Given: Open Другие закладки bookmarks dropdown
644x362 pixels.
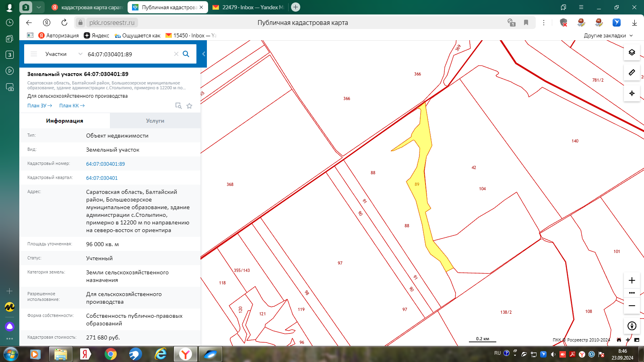Looking at the screenshot, I should point(608,35).
